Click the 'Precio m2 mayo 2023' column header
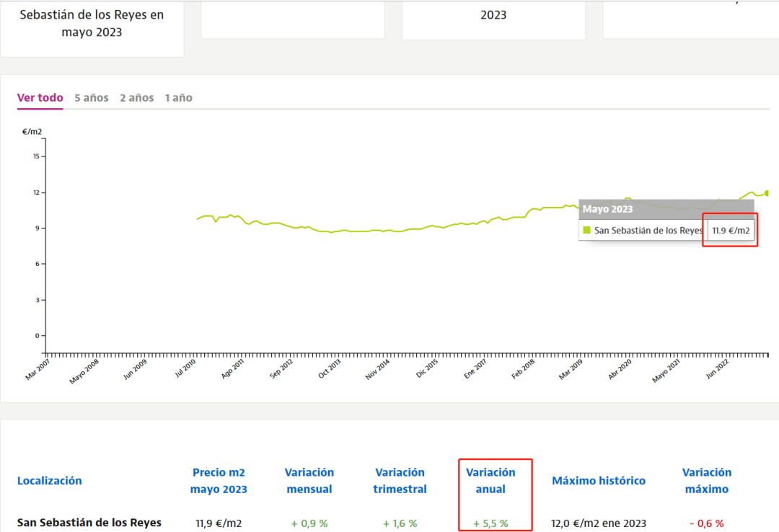This screenshot has height=532, width=779. [x=219, y=480]
